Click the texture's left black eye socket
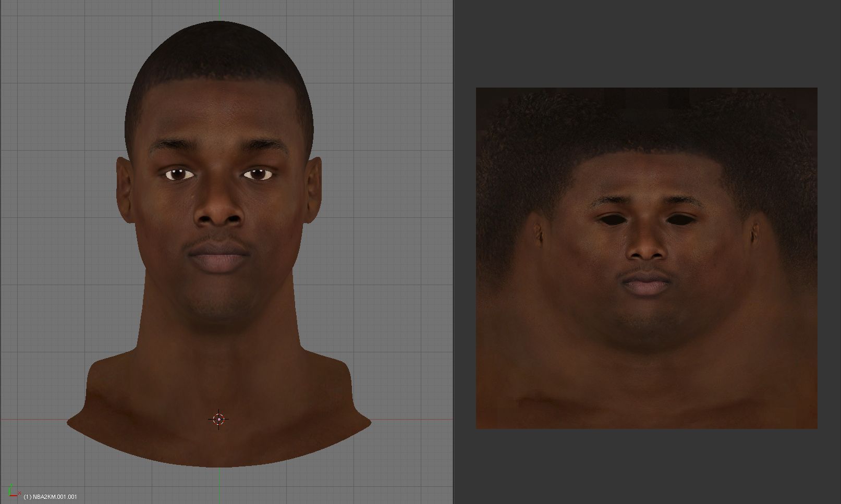The width and height of the screenshot is (841, 504). pyautogui.click(x=614, y=219)
